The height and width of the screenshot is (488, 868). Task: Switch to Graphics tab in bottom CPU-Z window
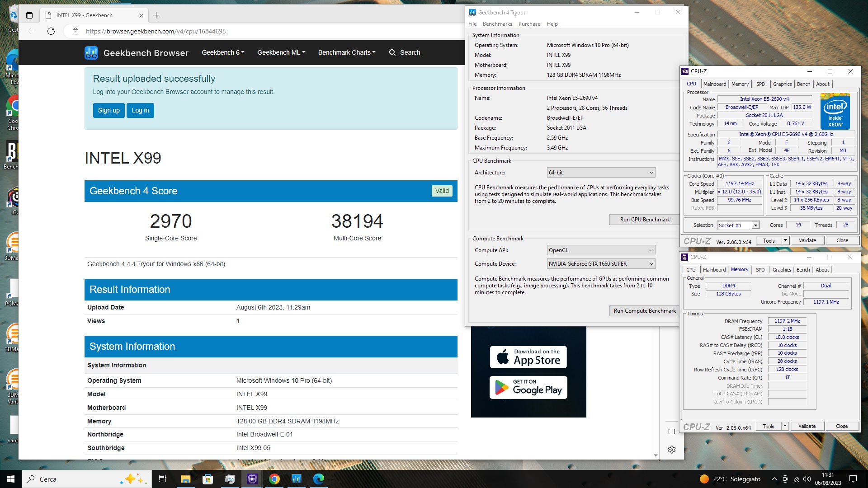(782, 270)
